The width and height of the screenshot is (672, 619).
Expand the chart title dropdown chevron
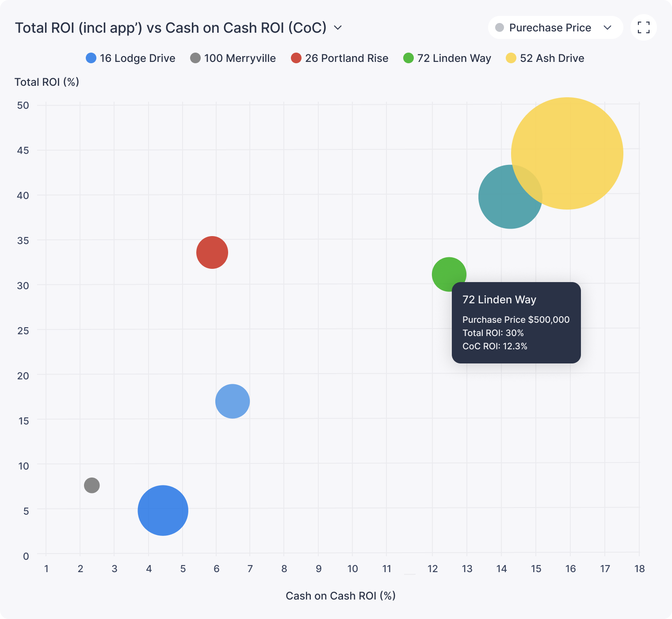point(338,28)
